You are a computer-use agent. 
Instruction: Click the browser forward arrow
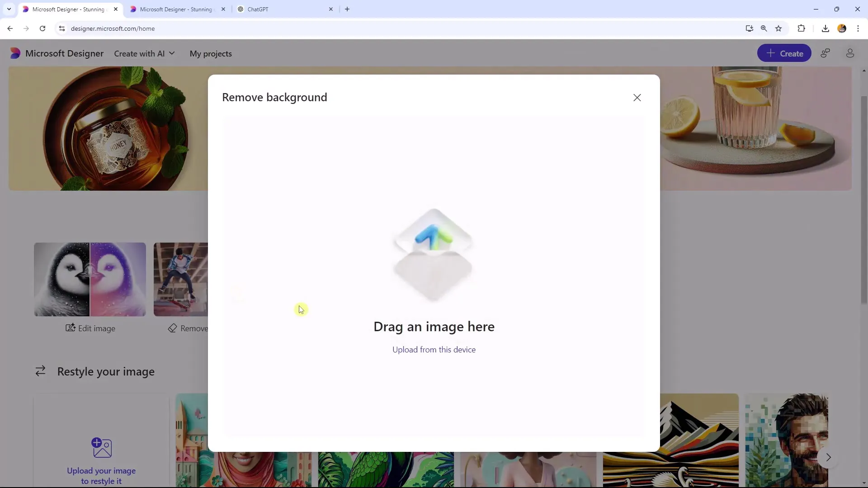[26, 28]
